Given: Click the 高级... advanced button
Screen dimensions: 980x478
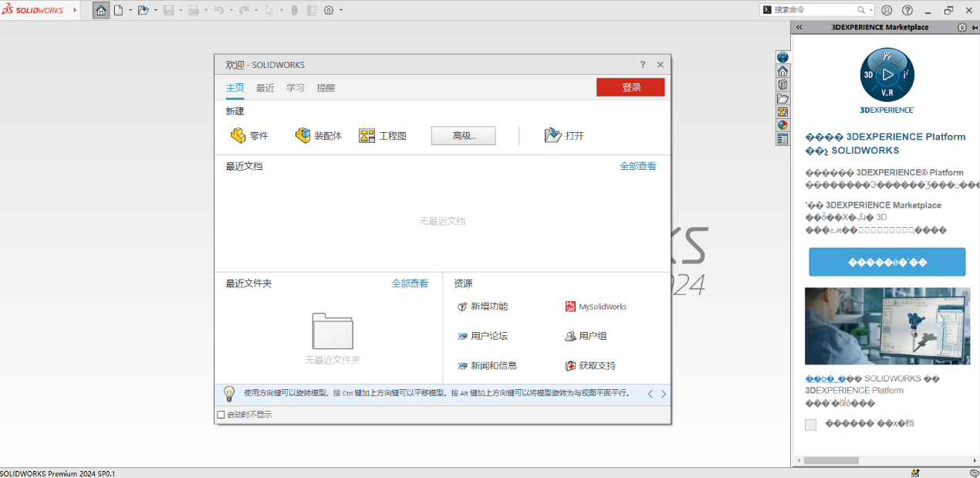Looking at the screenshot, I should (463, 136).
